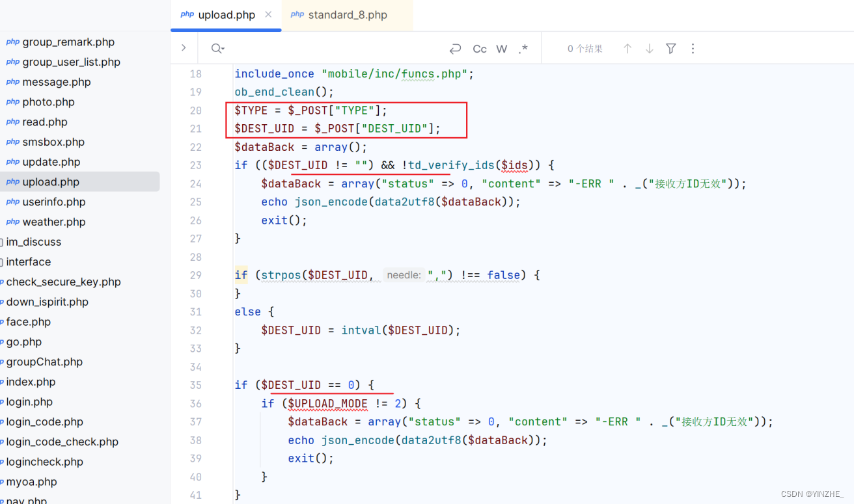
Task: Open down_ispirit.php file
Action: pyautogui.click(x=48, y=302)
